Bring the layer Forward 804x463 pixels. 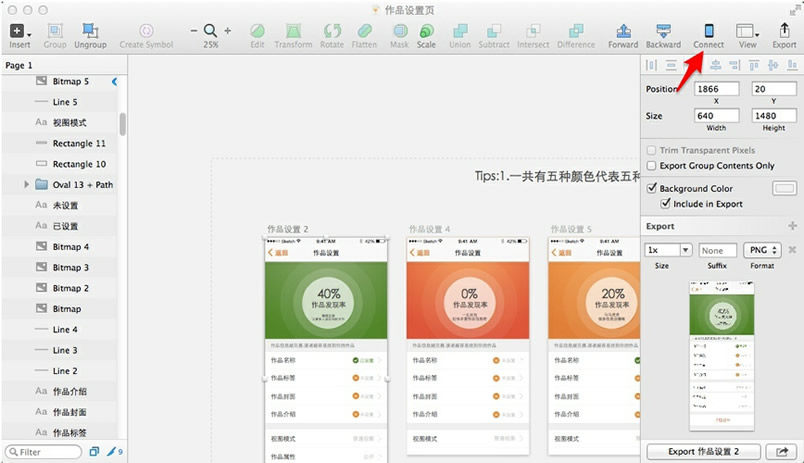tap(623, 31)
